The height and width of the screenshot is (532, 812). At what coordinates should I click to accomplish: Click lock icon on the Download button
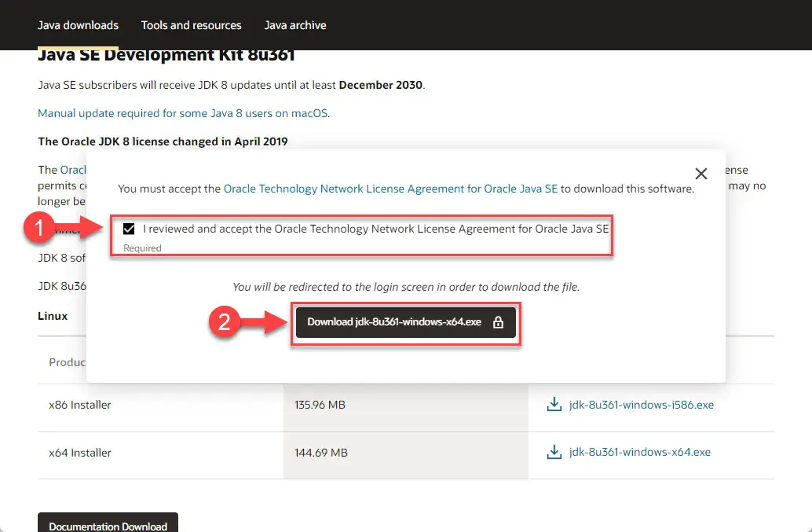498,321
